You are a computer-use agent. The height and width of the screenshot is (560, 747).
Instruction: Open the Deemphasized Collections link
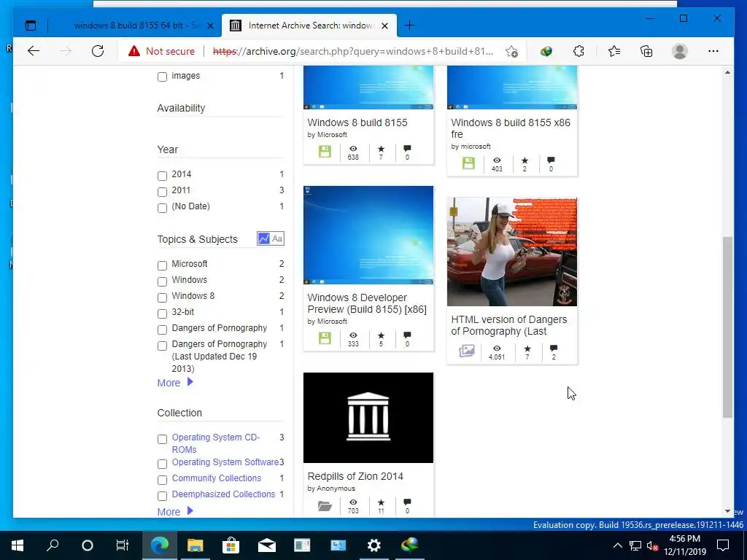(x=223, y=494)
